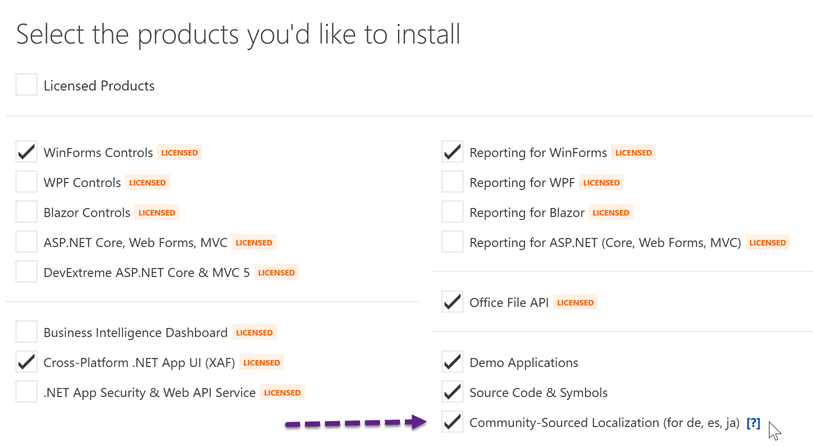Image resolution: width=813 pixels, height=447 pixels.
Task: Click the 'Reporting for WinForms' label
Action: pyautogui.click(x=538, y=152)
